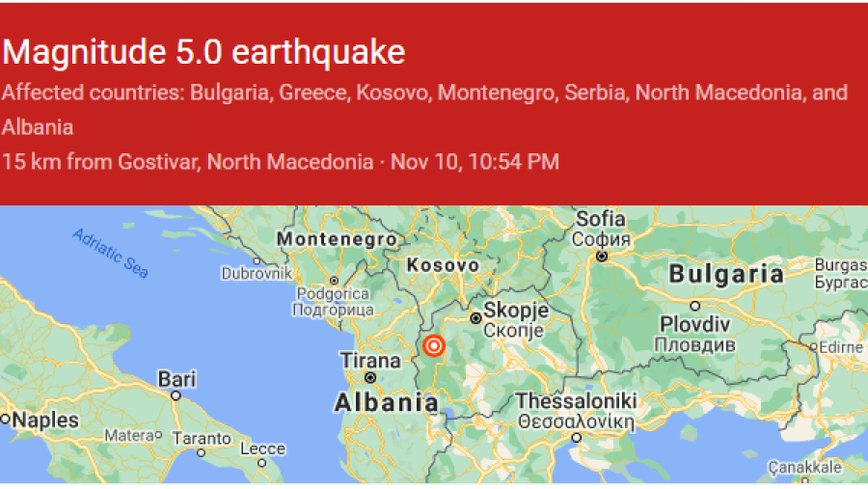Click the Plovdiv city marker circle
This screenshot has height=489, width=868.
click(x=695, y=306)
